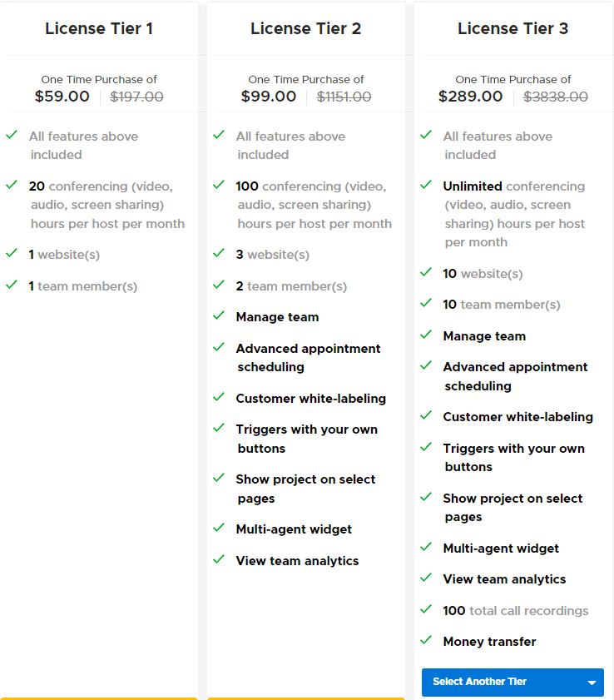This screenshot has width=614, height=700.
Task: Click the checkmark beside Multi-agent widget in Tier 3
Action: click(x=426, y=549)
